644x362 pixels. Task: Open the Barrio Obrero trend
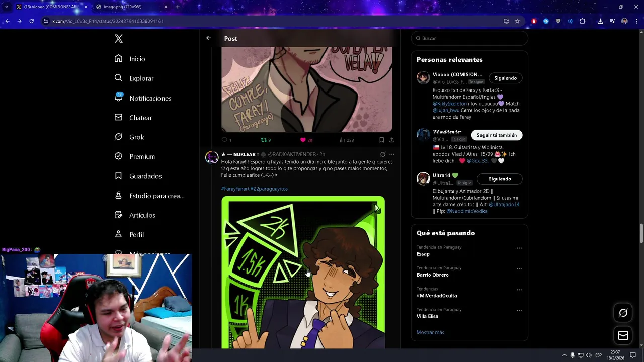coord(433,275)
